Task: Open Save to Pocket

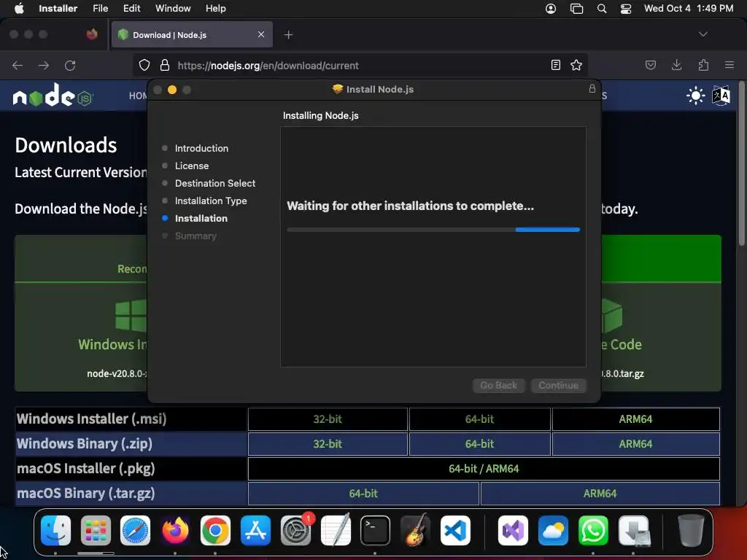Action: (651, 65)
